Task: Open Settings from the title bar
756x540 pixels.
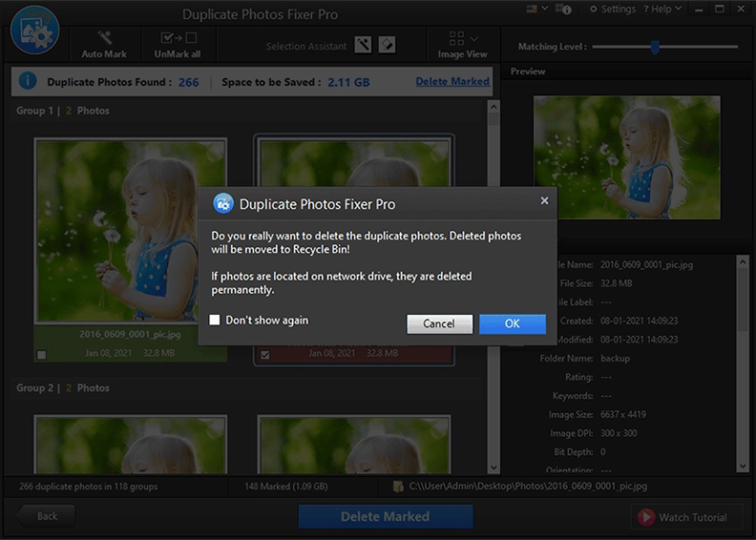Action: click(612, 10)
